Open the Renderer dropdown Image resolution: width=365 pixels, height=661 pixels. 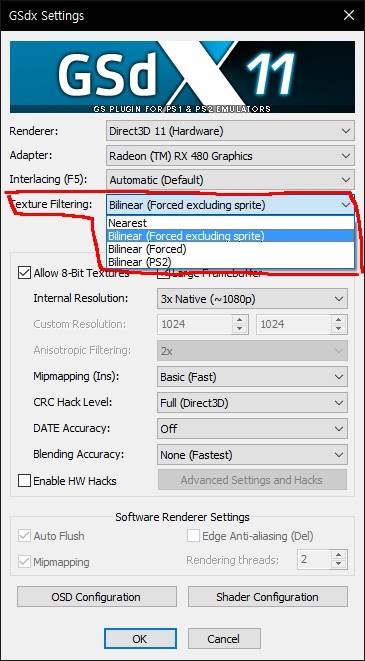(x=230, y=131)
